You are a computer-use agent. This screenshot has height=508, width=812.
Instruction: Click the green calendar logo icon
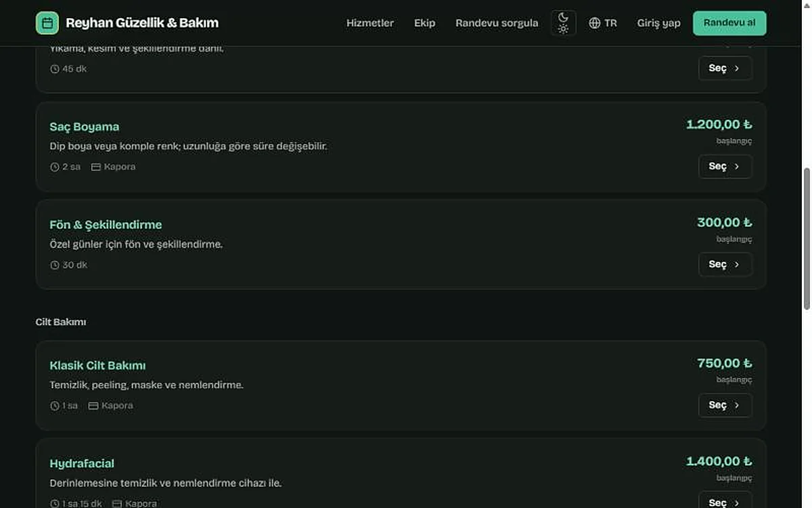[47, 23]
